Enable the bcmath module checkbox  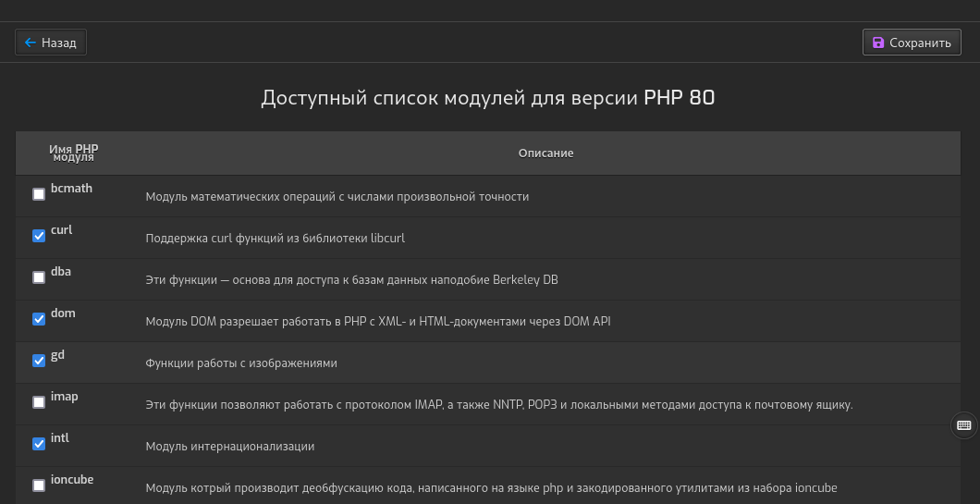[39, 194]
